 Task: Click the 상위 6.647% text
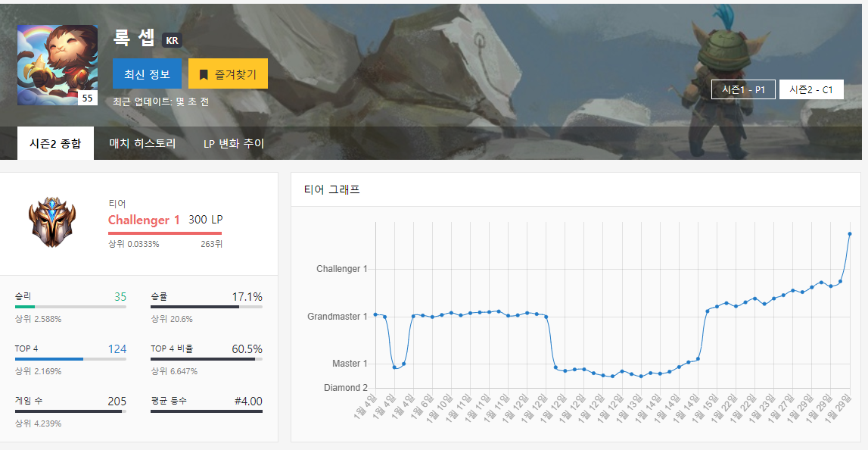[174, 371]
